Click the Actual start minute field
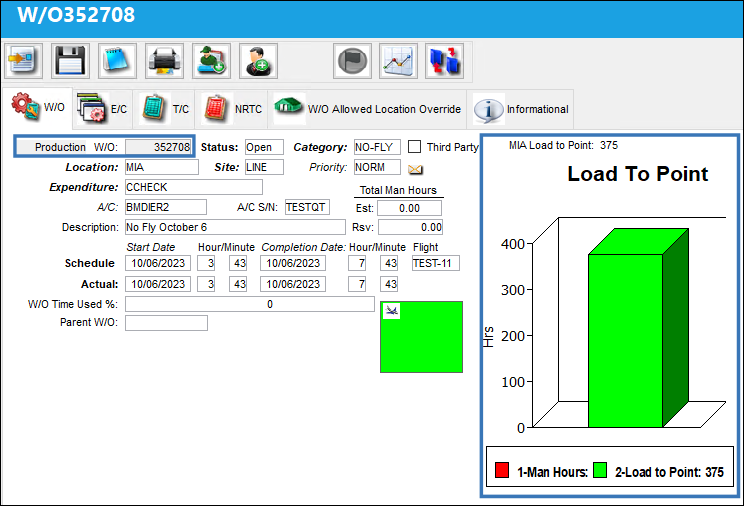The height and width of the screenshot is (506, 744). click(238, 284)
